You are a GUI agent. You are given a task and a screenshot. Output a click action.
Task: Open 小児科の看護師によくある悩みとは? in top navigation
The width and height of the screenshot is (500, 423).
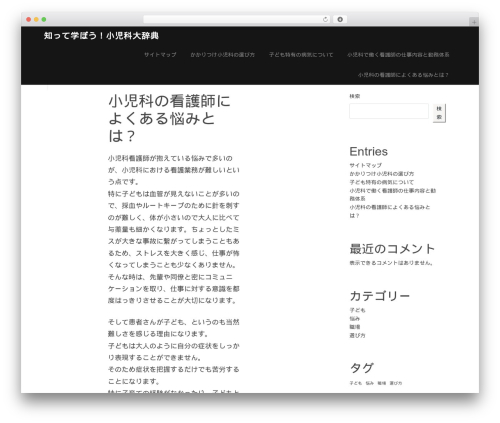click(403, 75)
